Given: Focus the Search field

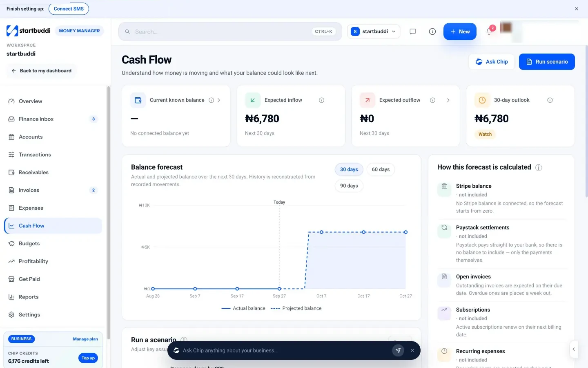Looking at the screenshot, I should pyautogui.click(x=230, y=31).
